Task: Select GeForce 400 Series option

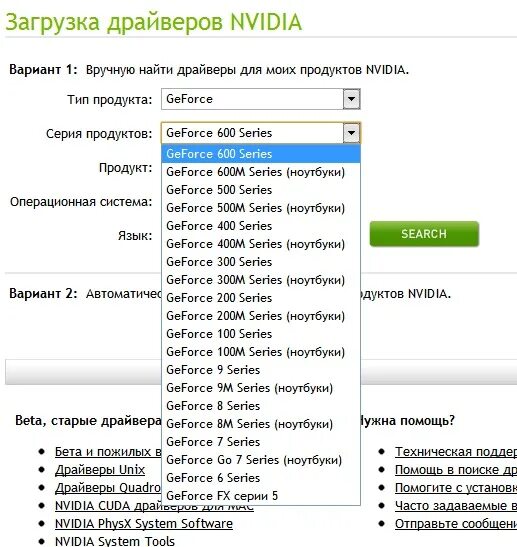Action: (x=261, y=226)
